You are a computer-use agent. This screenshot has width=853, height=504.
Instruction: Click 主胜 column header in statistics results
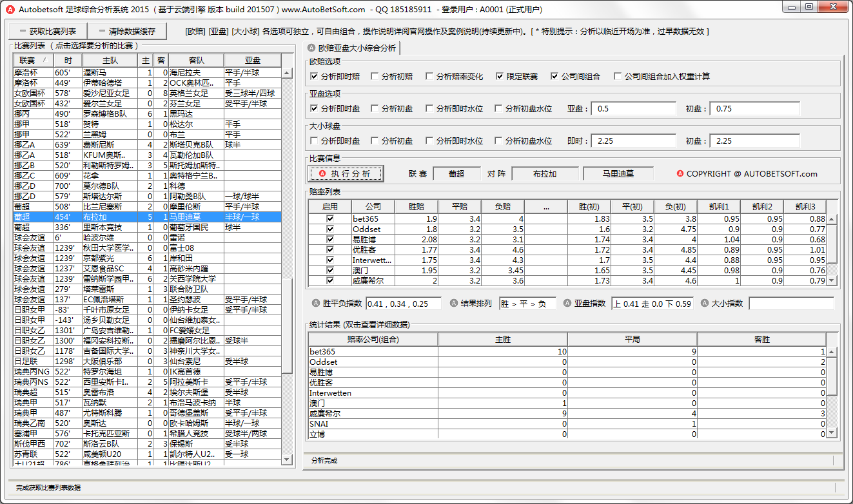tap(502, 339)
